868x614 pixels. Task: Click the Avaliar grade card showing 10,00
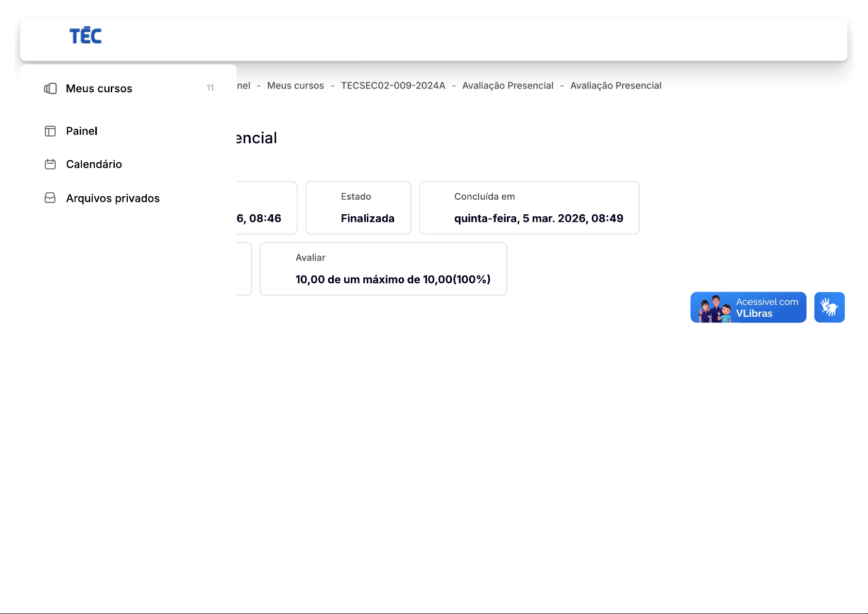point(383,269)
